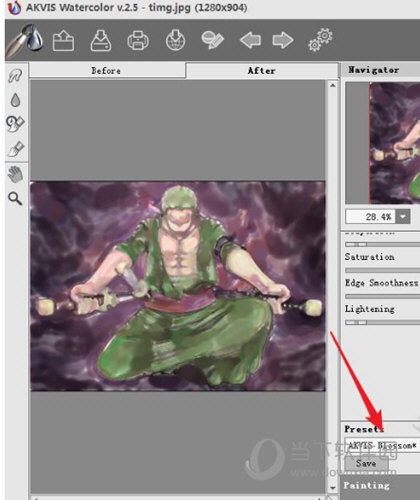
Task: Adjust the Saturation slider
Action: (382, 270)
